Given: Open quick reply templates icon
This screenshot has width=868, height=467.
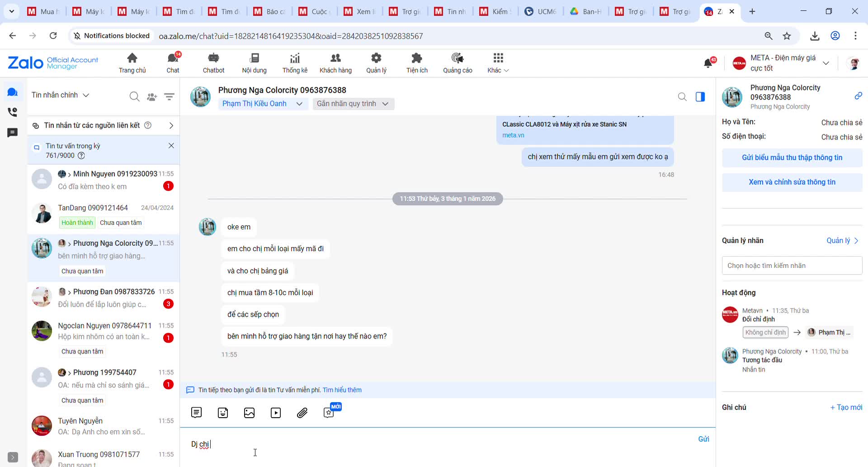Looking at the screenshot, I should point(196,413).
